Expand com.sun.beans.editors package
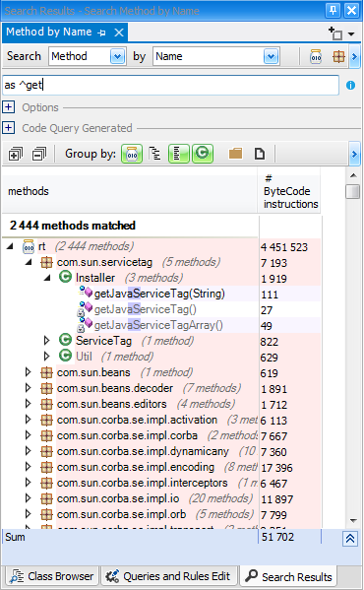 (x=29, y=404)
